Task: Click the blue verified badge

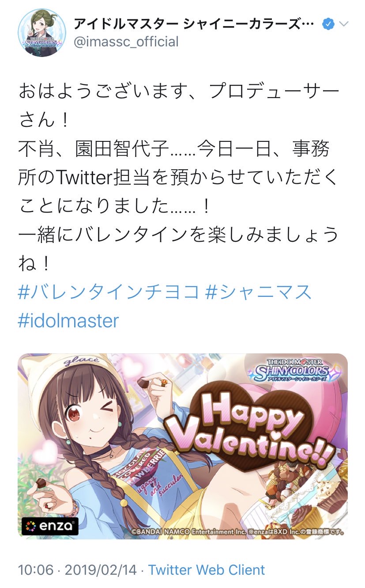Action: click(327, 24)
